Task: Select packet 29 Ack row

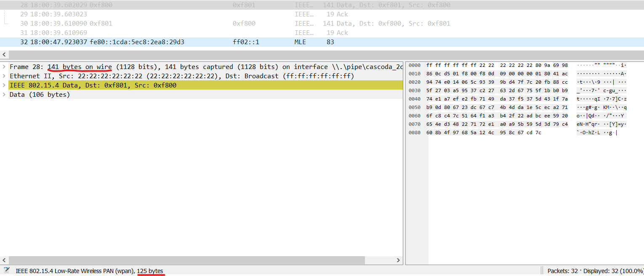Action: click(322, 14)
